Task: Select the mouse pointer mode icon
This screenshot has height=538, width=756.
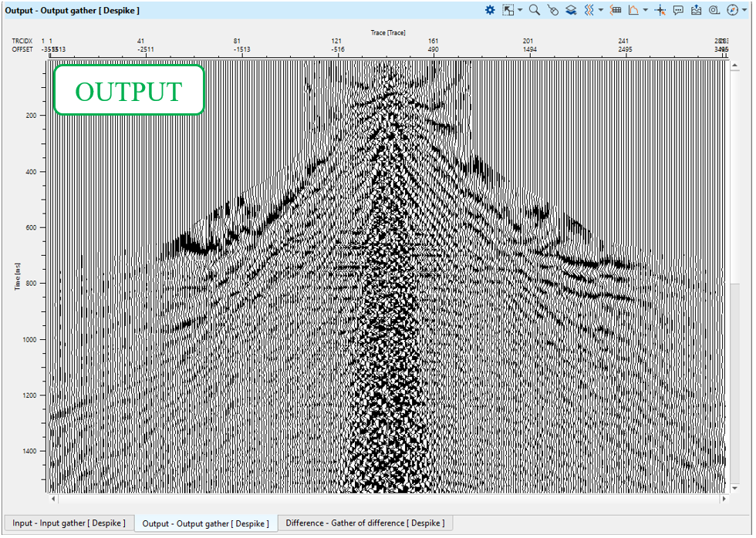Action: [x=552, y=10]
